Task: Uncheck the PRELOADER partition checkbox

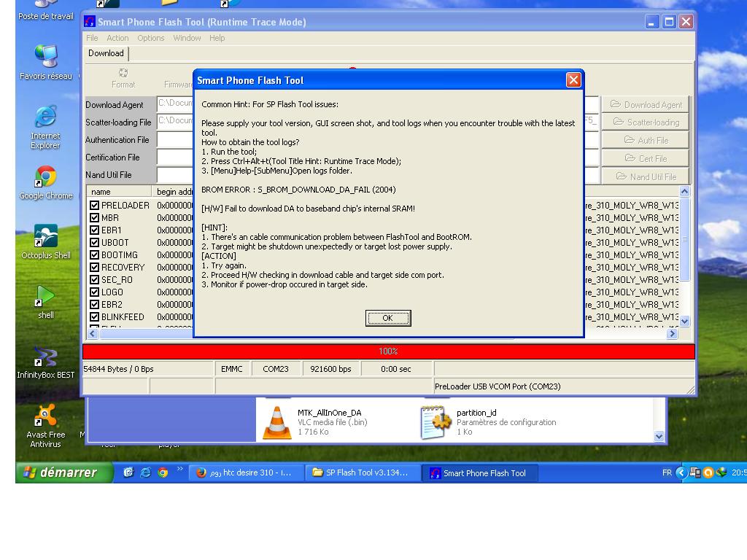Action: click(x=94, y=205)
